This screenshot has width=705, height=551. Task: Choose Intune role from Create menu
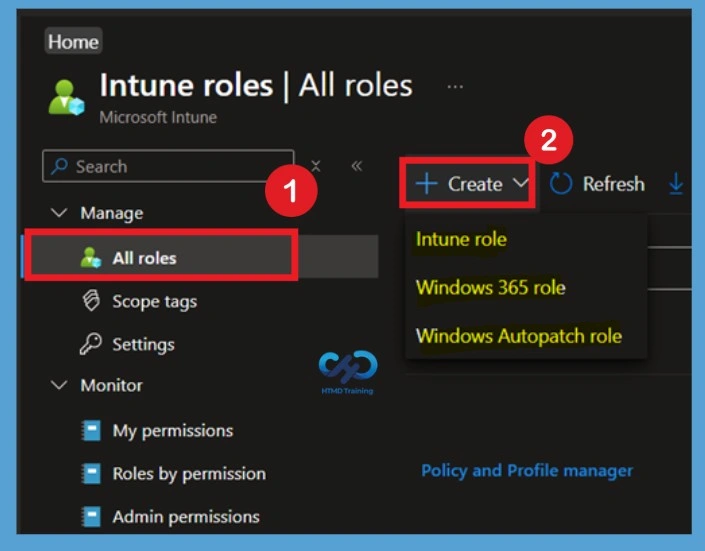click(461, 239)
